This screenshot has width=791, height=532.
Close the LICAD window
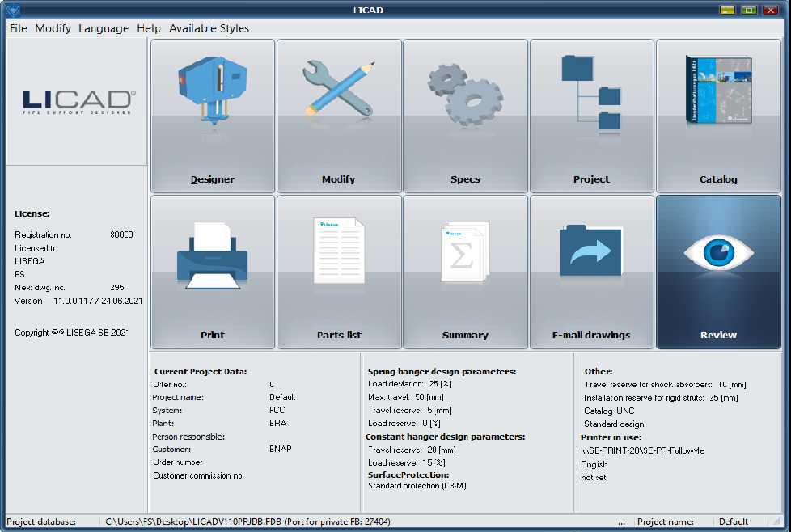[771, 10]
